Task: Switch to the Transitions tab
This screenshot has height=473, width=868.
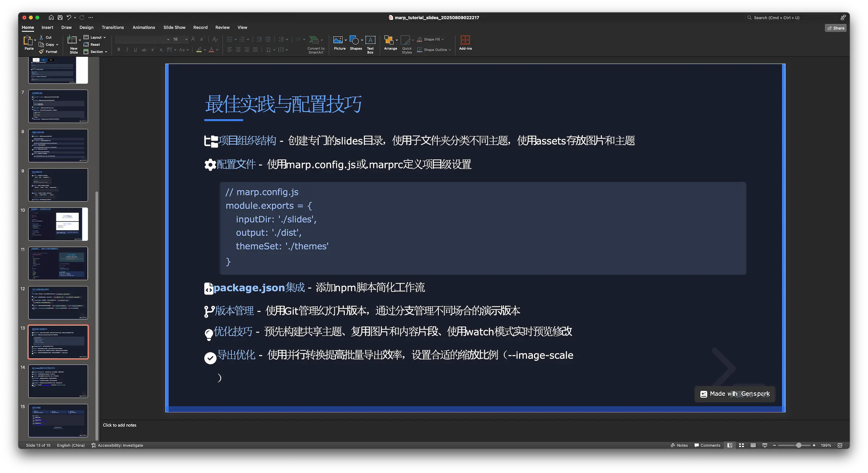Action: click(112, 27)
